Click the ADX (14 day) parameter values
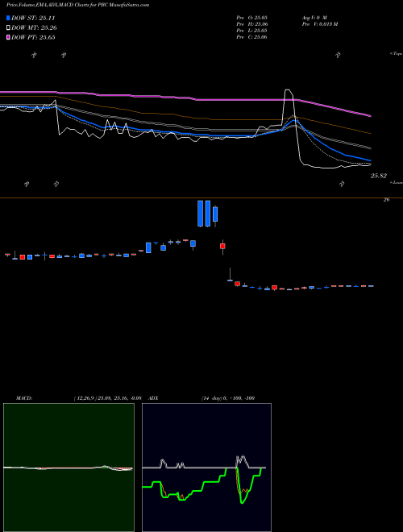Viewport: 403px width, 532px height. click(228, 398)
